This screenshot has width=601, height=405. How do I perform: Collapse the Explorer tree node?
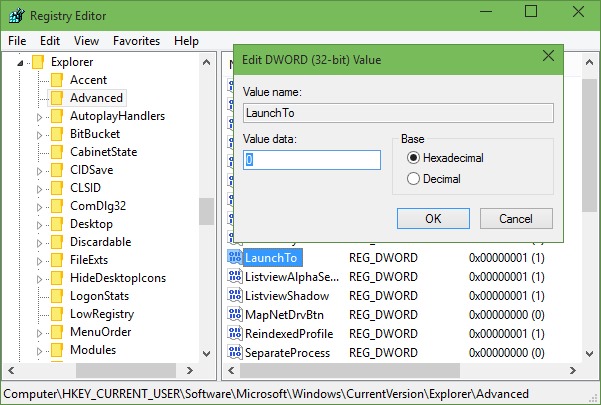tap(20, 63)
